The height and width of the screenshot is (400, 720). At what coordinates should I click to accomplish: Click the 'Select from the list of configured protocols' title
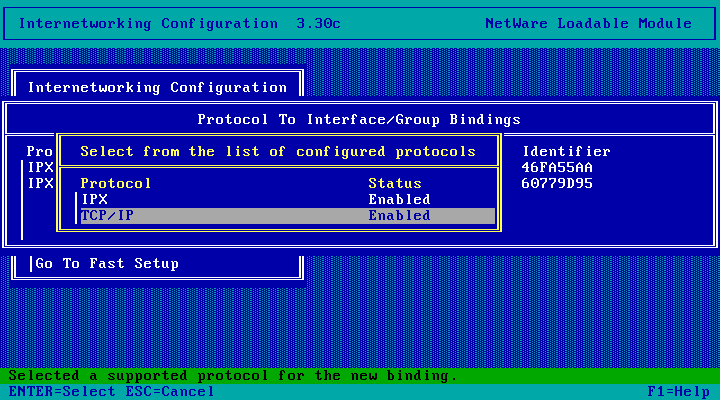pos(278,151)
